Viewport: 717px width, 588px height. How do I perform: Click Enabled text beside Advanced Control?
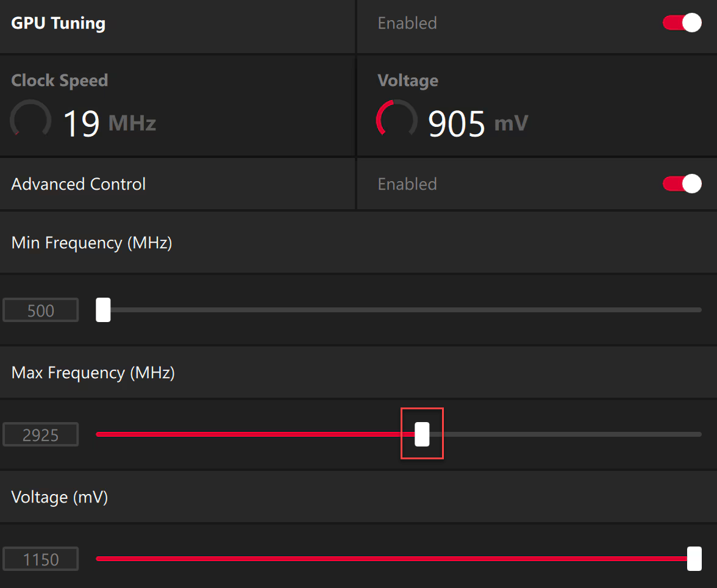(x=407, y=184)
